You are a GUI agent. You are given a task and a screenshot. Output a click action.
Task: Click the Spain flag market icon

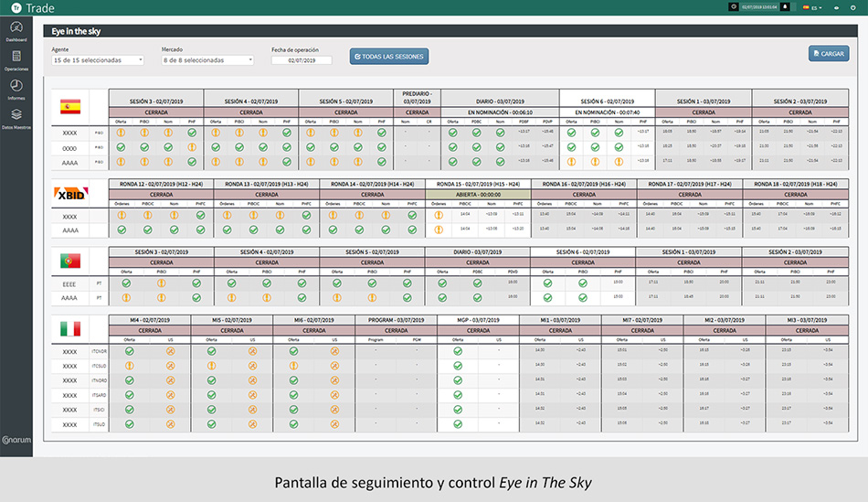[x=71, y=105]
